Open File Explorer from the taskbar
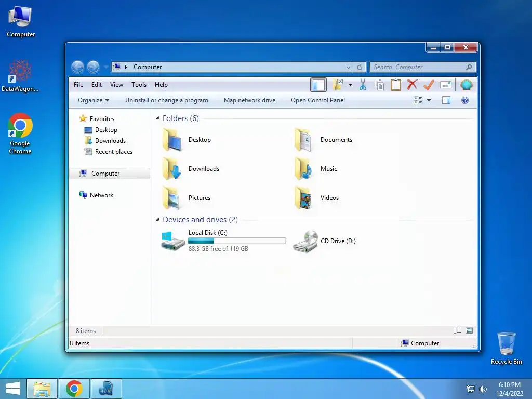Image resolution: width=532 pixels, height=399 pixels. [x=42, y=389]
